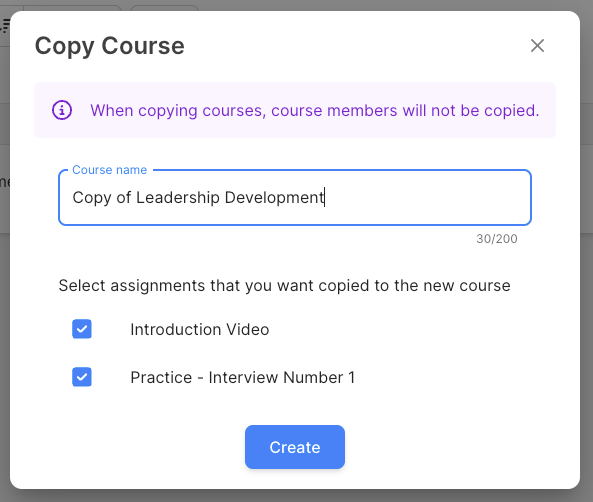Click white checkmark inside Introduction Video box
This screenshot has width=593, height=502.
(x=82, y=329)
